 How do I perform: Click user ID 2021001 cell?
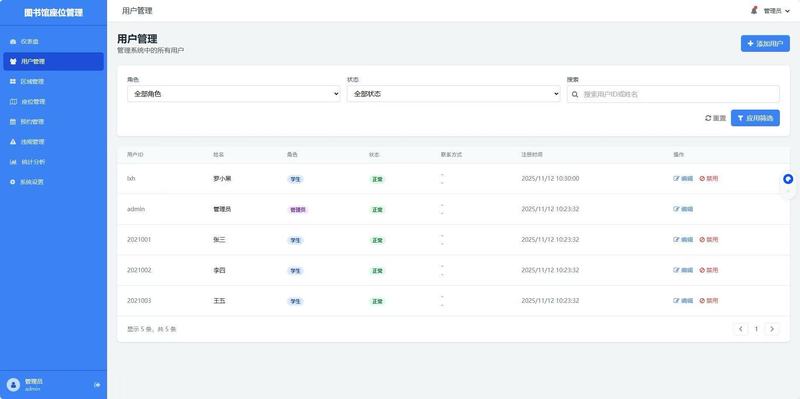pos(139,239)
